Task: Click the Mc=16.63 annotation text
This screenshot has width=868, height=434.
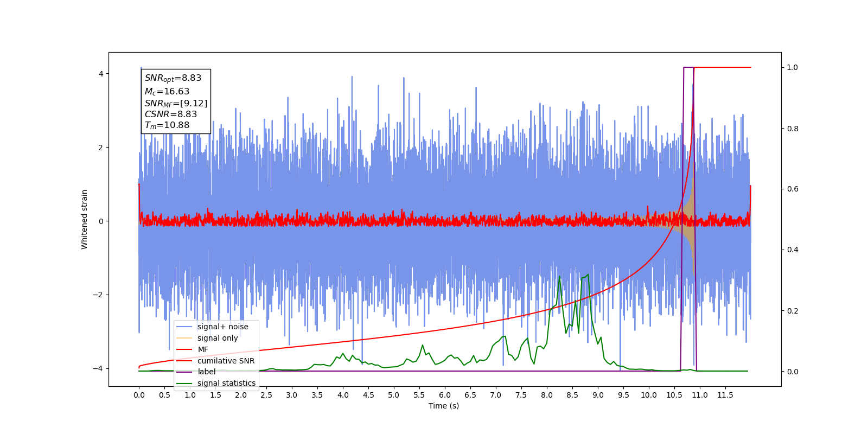Action: 167,92
